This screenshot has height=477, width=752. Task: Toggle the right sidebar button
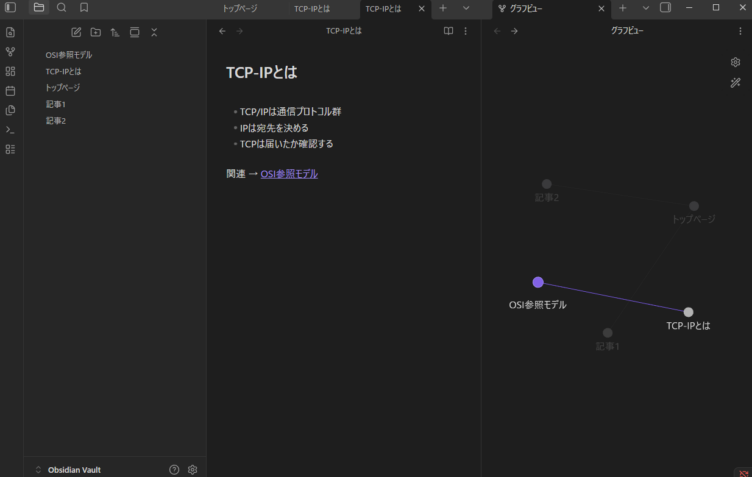point(665,8)
